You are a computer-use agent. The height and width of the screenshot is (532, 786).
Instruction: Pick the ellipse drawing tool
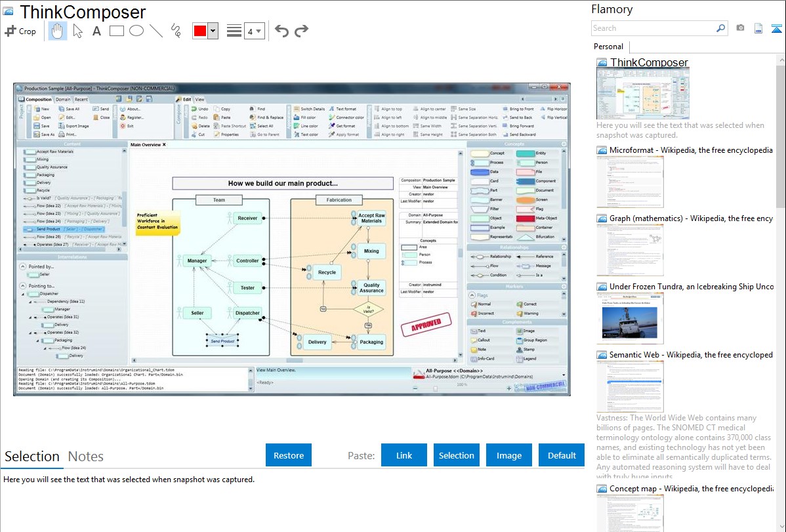coord(136,31)
